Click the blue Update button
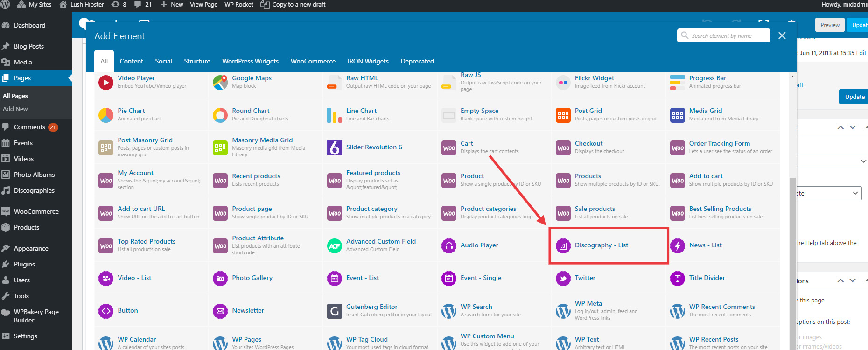The image size is (868, 350). (854, 97)
